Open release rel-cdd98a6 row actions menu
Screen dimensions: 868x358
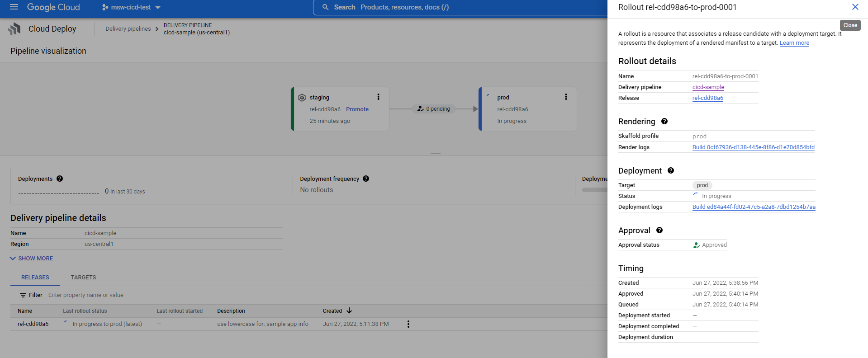(408, 324)
